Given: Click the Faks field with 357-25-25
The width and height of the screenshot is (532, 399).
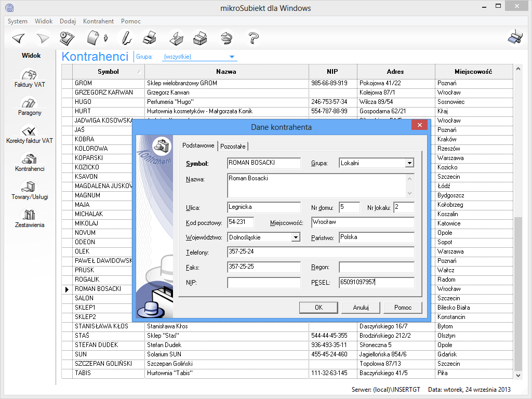Looking at the screenshot, I should point(264,267).
